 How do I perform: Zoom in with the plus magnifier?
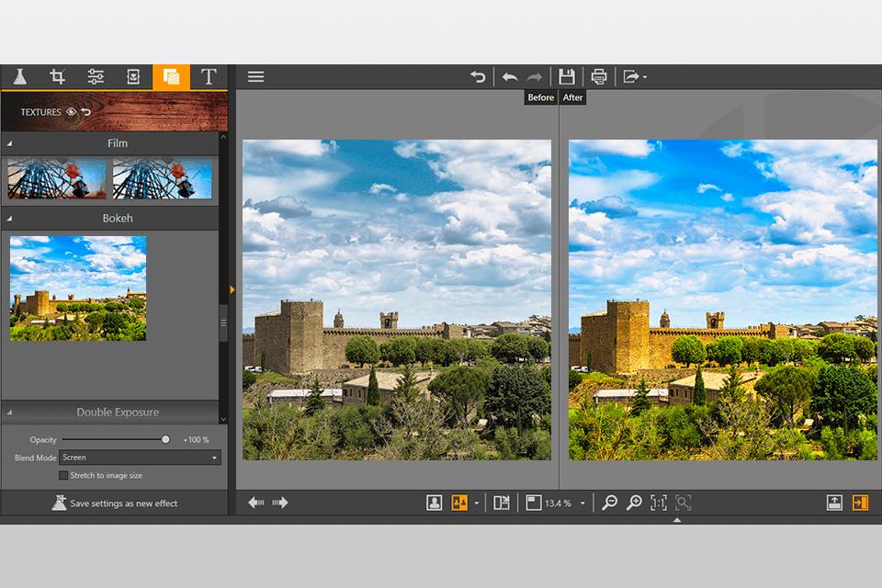click(x=634, y=503)
